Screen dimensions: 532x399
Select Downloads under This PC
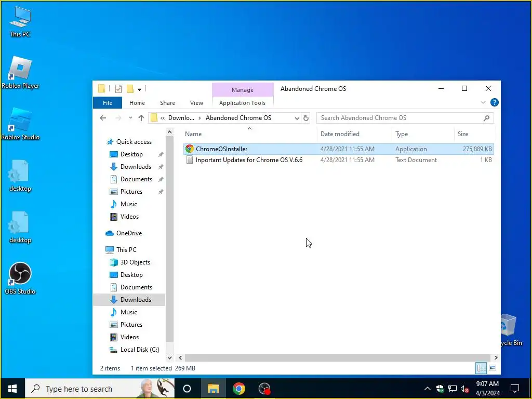coord(130,300)
